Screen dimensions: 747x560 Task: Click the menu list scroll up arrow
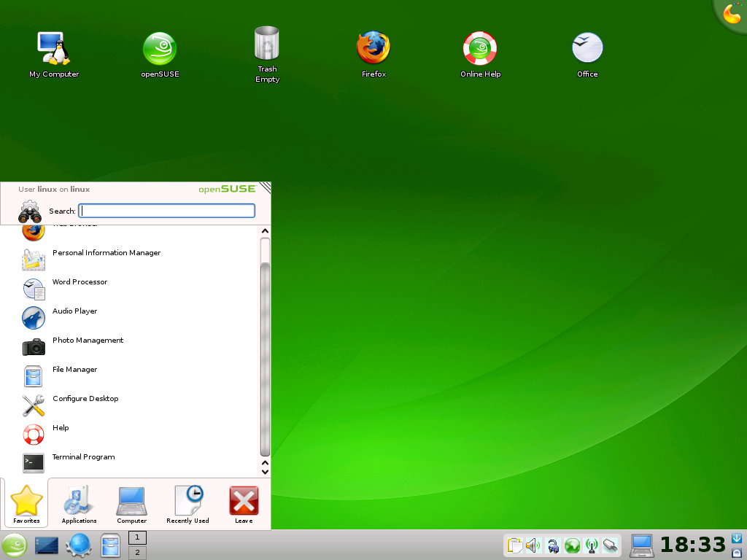(265, 232)
